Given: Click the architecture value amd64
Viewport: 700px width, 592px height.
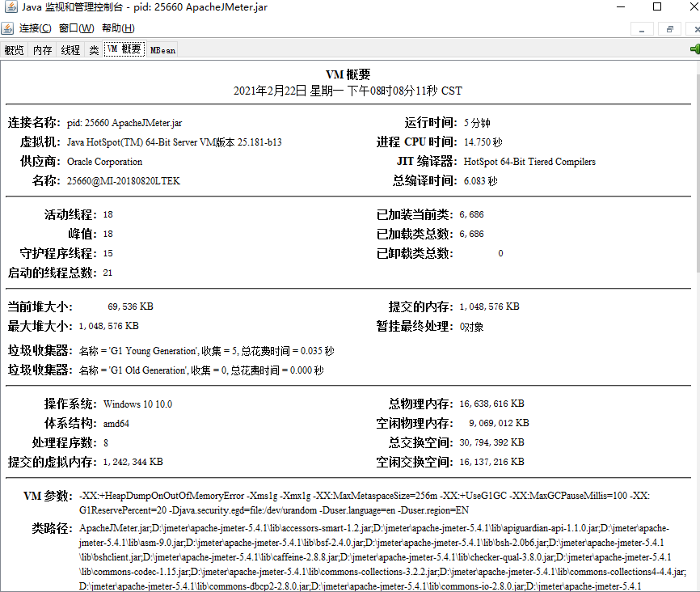Looking at the screenshot, I should point(116,424).
